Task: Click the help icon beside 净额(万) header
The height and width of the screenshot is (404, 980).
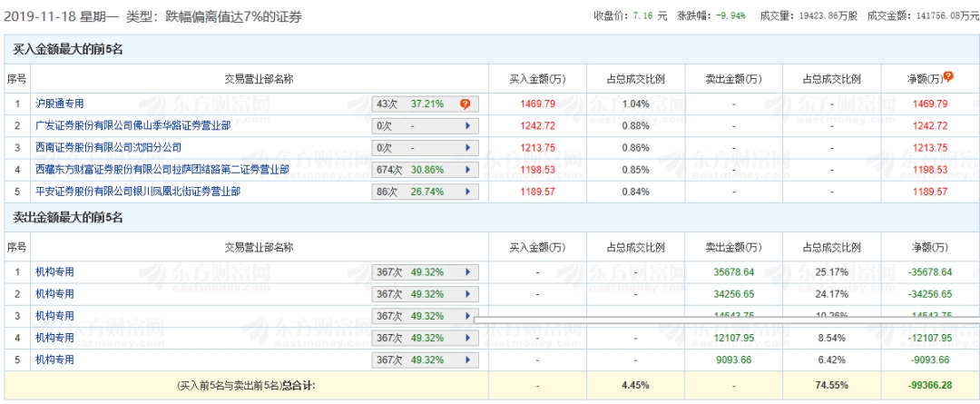Action: point(948,77)
